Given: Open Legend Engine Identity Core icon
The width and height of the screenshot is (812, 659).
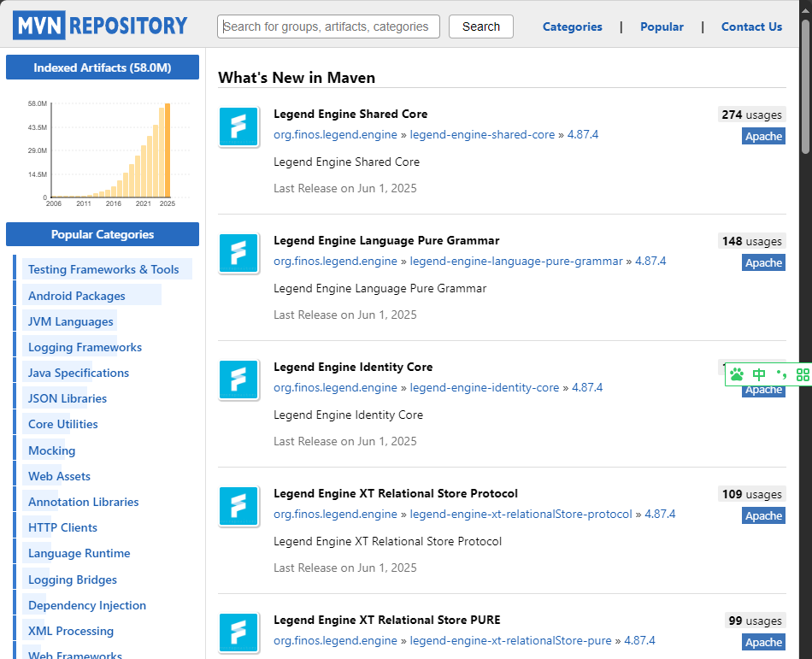Looking at the screenshot, I should tap(238, 380).
